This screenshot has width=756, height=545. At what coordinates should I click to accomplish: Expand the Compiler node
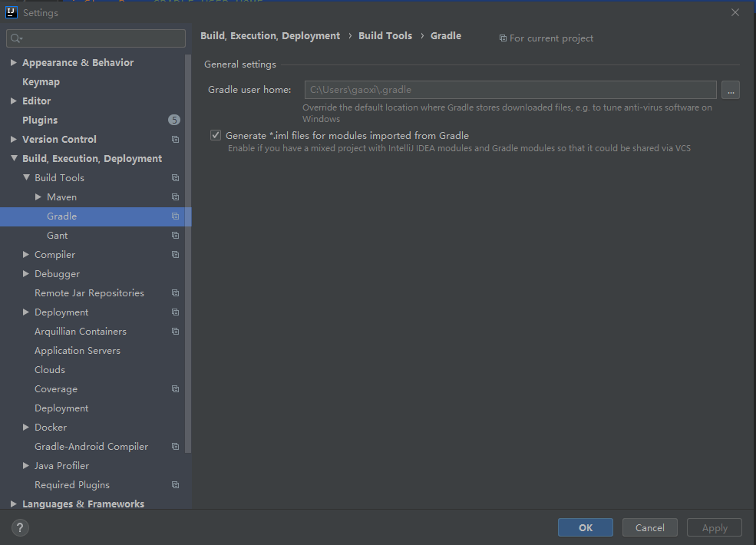pos(26,255)
